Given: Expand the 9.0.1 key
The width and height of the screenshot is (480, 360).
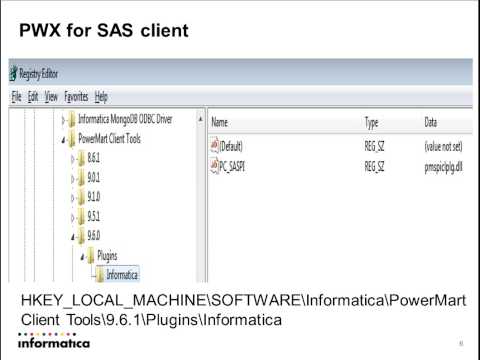Looking at the screenshot, I should tap(73, 179).
